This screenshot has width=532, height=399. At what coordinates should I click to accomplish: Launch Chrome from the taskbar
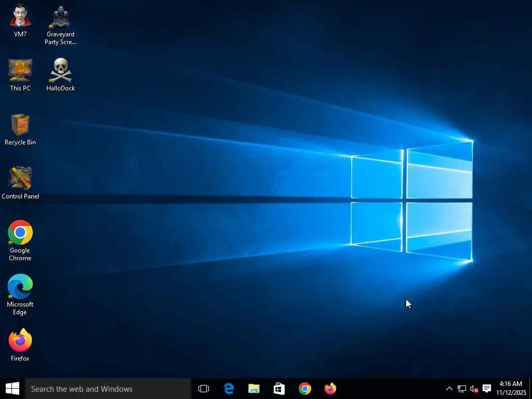point(304,389)
